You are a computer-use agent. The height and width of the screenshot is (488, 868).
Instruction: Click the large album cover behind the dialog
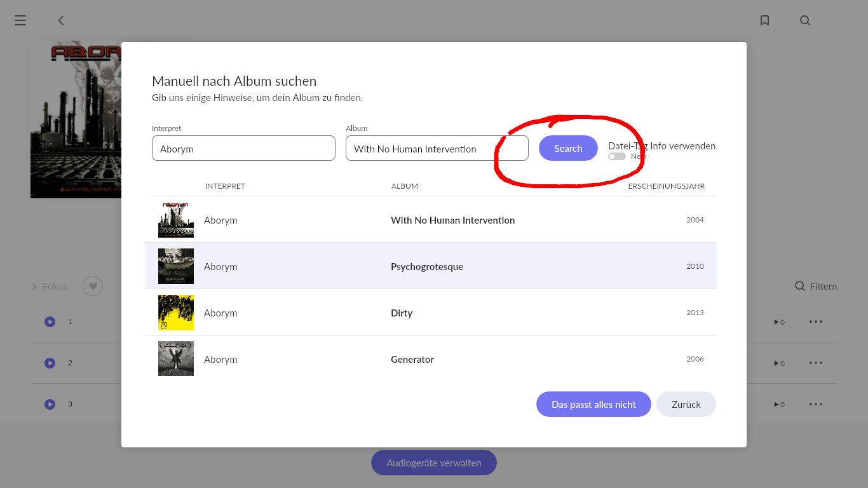tap(76, 119)
